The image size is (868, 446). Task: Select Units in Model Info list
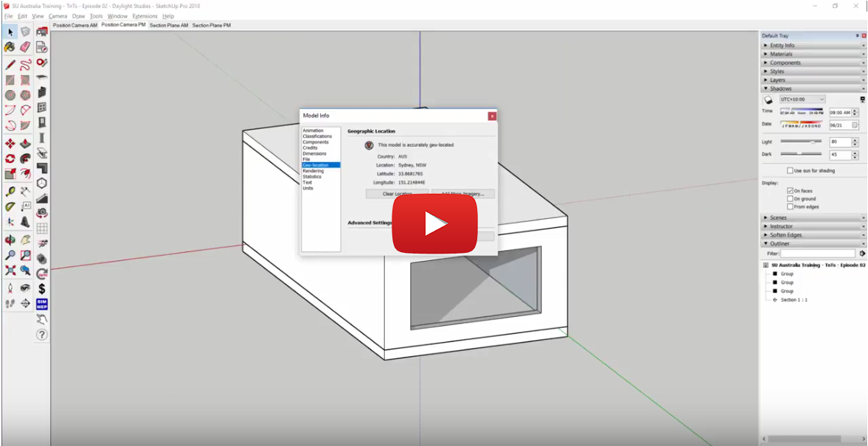308,188
